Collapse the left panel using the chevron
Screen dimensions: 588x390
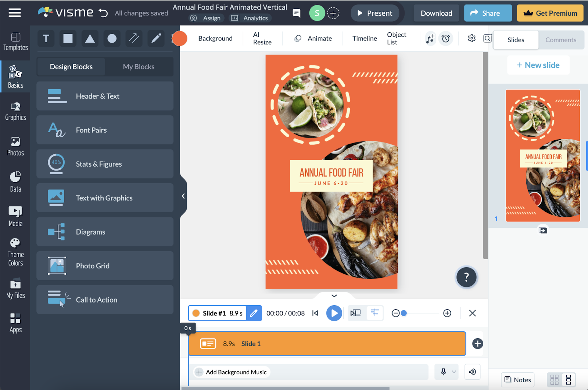183,196
